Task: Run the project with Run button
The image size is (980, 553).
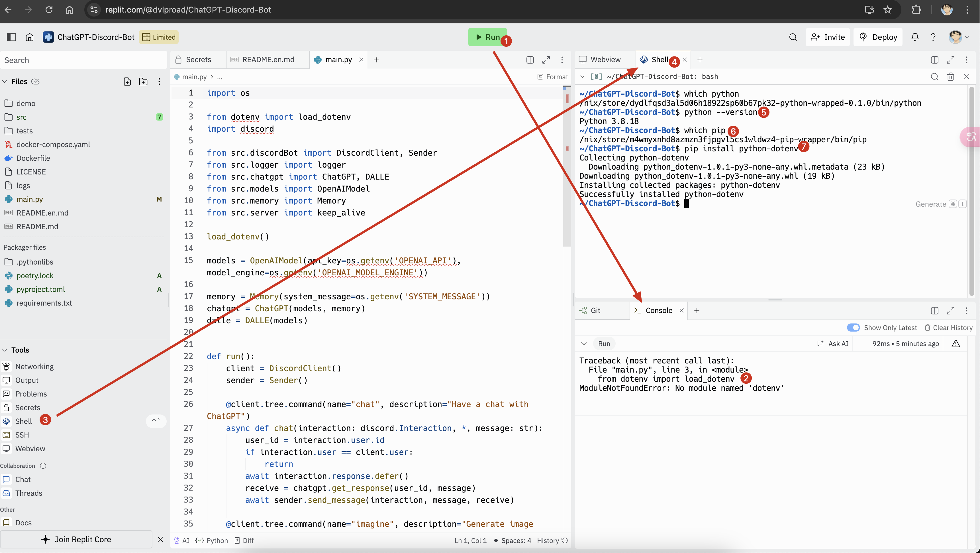Action: (x=487, y=37)
